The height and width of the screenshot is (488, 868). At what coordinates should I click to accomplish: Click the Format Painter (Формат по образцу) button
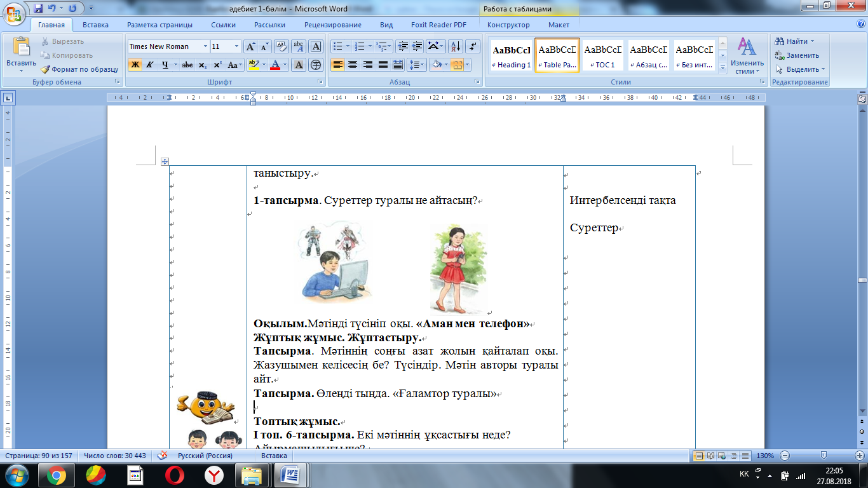click(x=79, y=69)
